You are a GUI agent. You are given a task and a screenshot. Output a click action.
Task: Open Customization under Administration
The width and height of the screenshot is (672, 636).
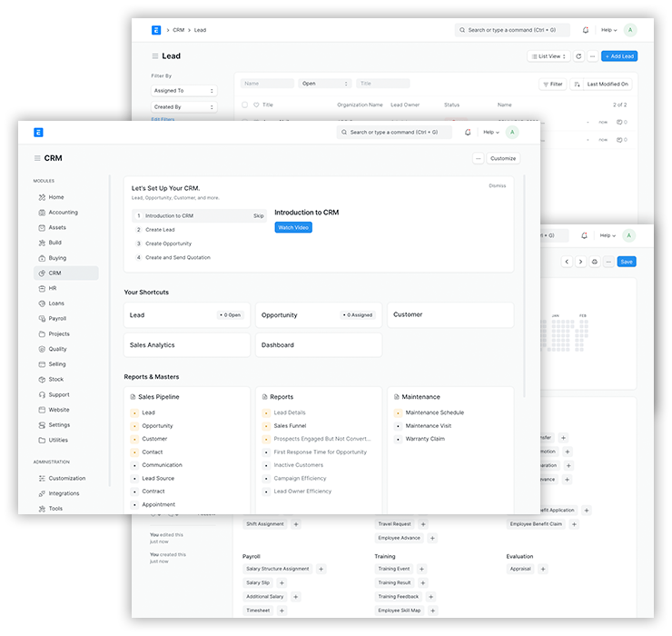[66, 478]
